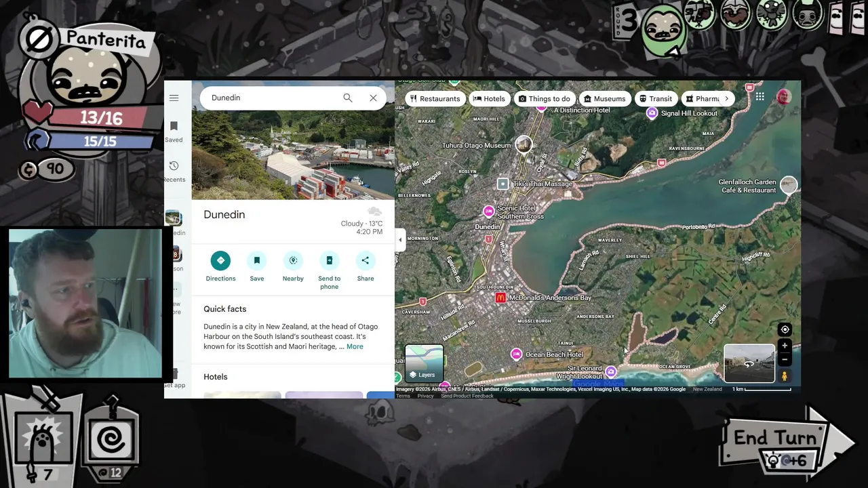Open the Google apps grid
The image size is (868, 488).
tap(760, 97)
